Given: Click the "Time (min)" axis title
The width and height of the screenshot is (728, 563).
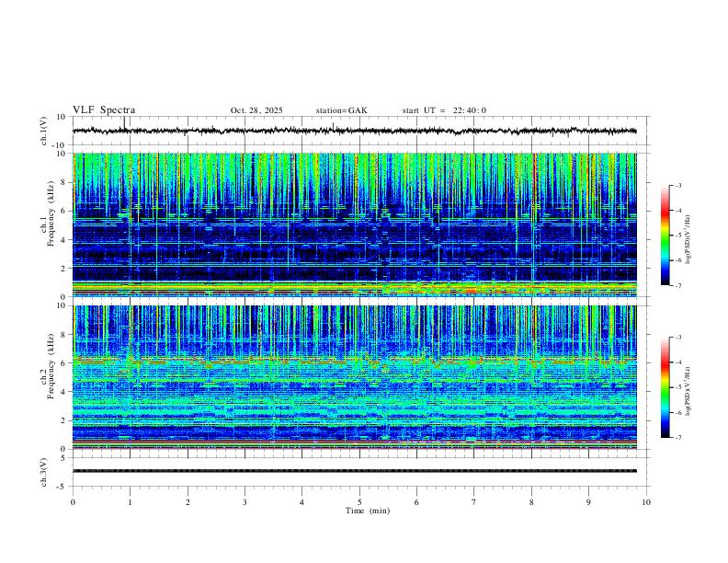Looking at the screenshot, I should [368, 511].
